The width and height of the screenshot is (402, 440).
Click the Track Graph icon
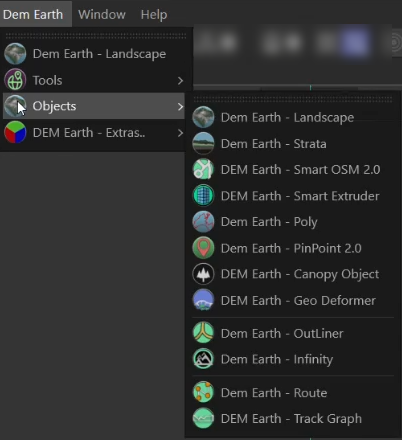[203, 418]
